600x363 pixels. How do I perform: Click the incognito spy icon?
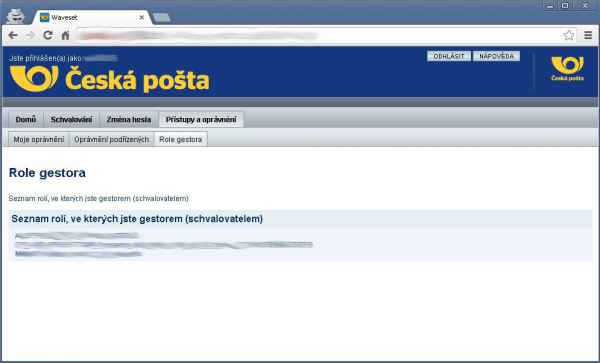(16, 16)
